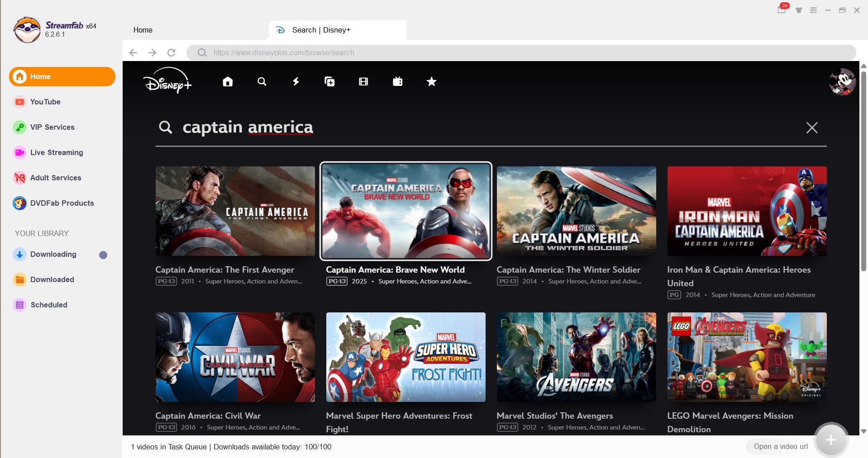Clear the captain america search query

click(x=811, y=128)
